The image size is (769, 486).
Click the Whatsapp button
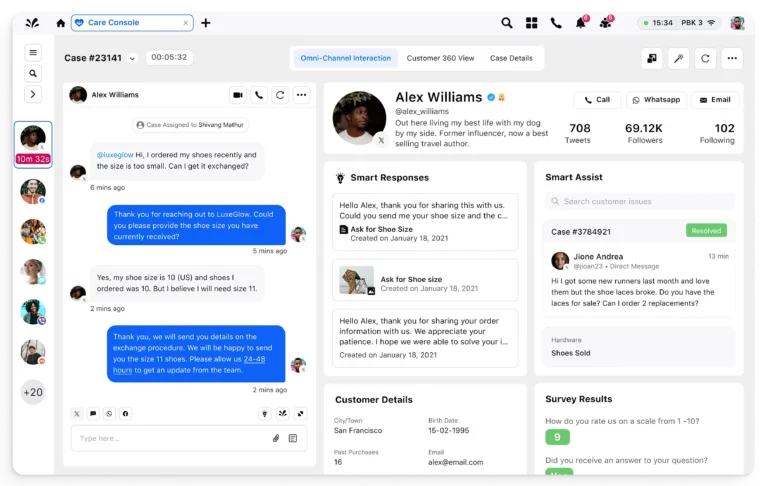656,100
